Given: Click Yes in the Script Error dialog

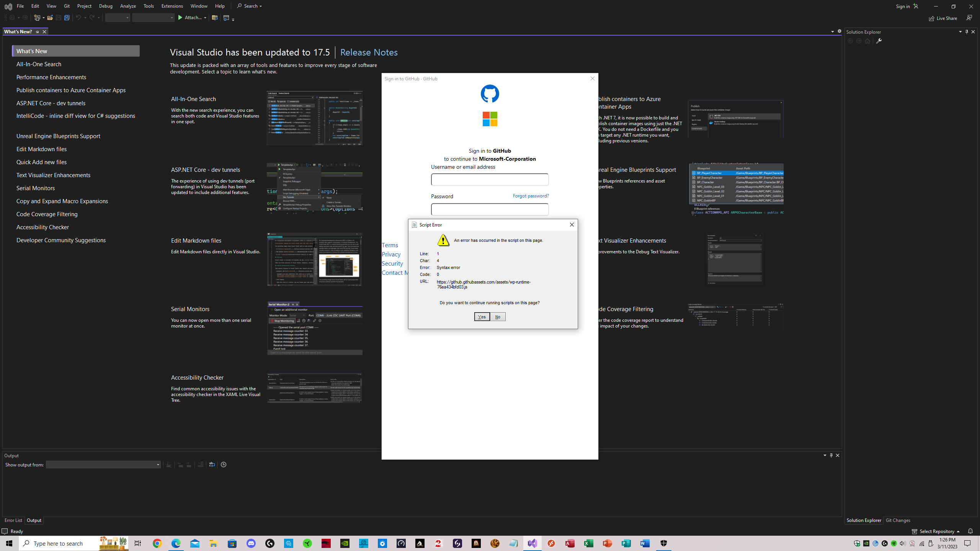Looking at the screenshot, I should (x=482, y=317).
